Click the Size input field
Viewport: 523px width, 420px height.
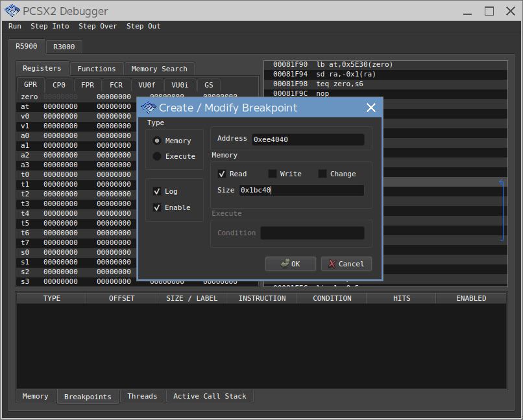302,190
